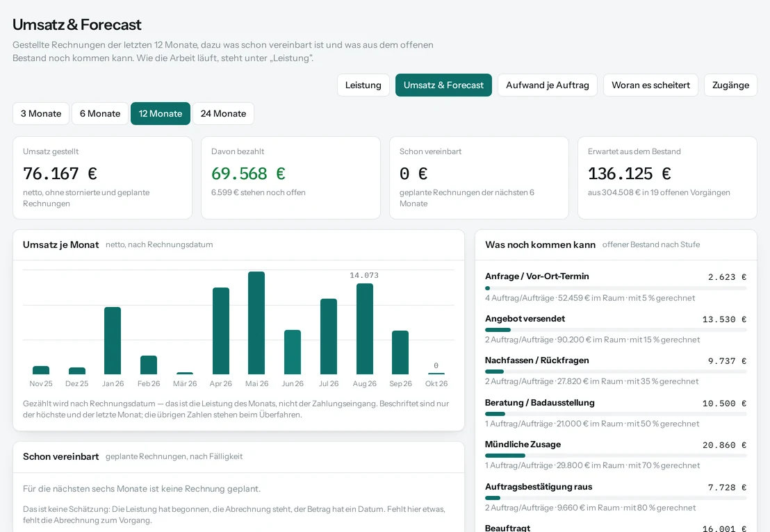Image resolution: width=770 pixels, height=532 pixels.
Task: Open the Leistung tab
Action: click(363, 85)
